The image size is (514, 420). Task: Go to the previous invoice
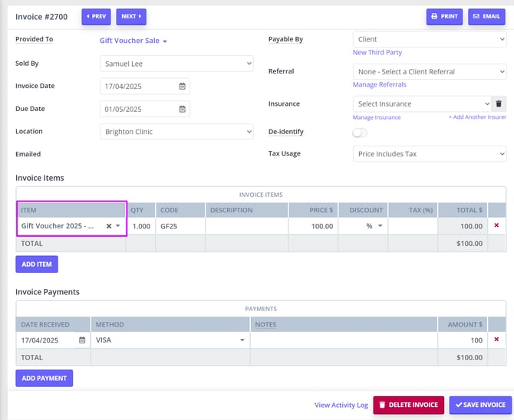[x=96, y=16]
